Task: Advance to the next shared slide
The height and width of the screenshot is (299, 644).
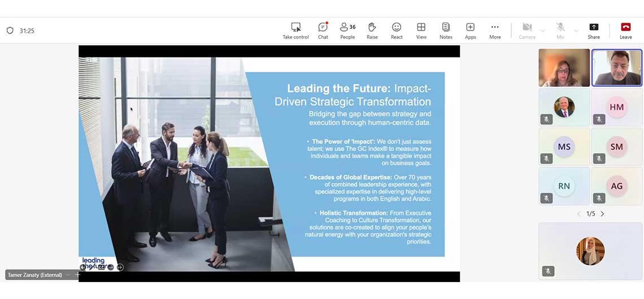Action: 120,267
